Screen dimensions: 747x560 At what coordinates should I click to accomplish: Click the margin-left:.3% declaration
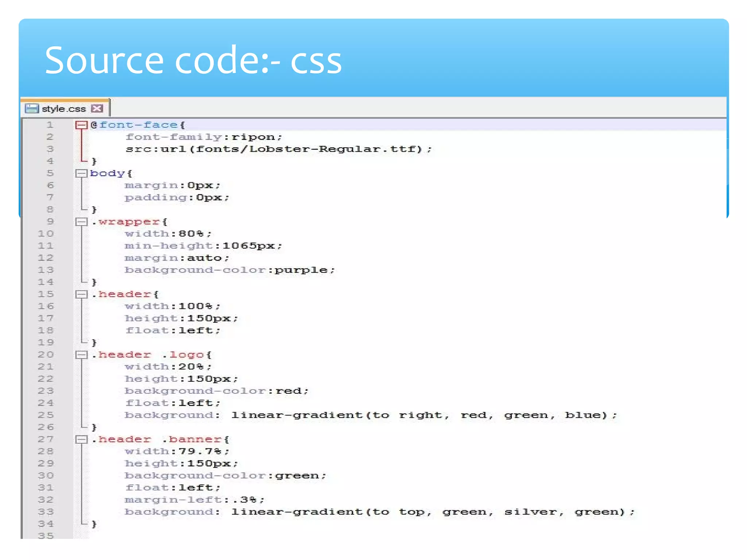(x=194, y=500)
